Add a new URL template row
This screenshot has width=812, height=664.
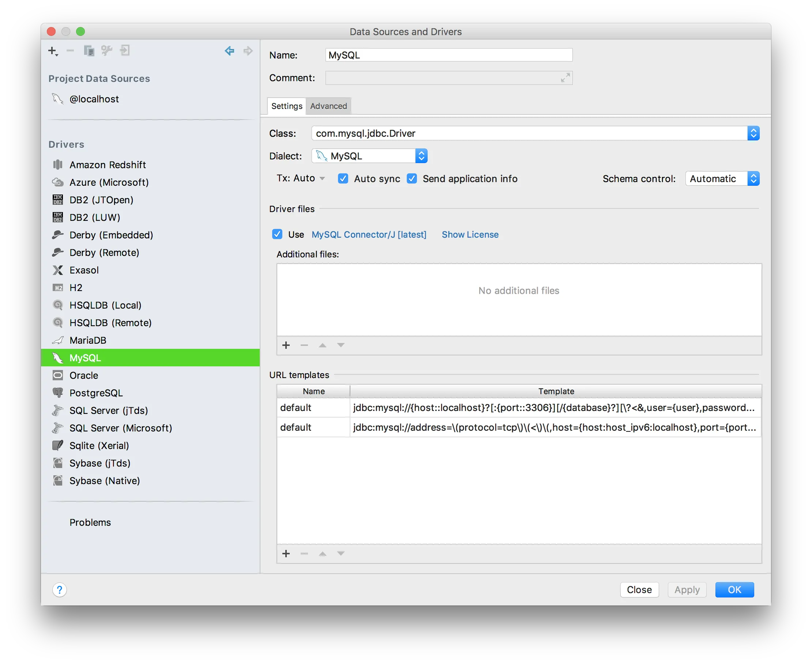tap(286, 554)
